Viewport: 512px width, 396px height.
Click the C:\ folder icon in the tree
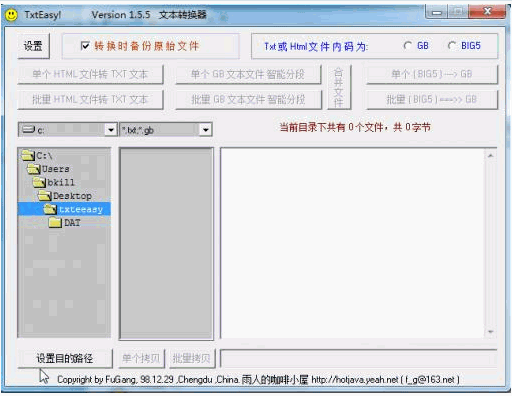tap(28, 155)
